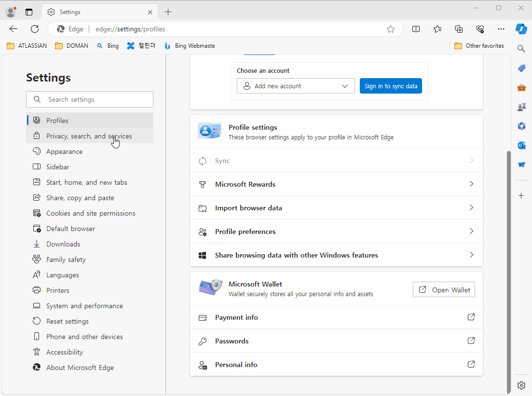The image size is (532, 396).
Task: Expand Import browser data settings
Action: coord(336,208)
